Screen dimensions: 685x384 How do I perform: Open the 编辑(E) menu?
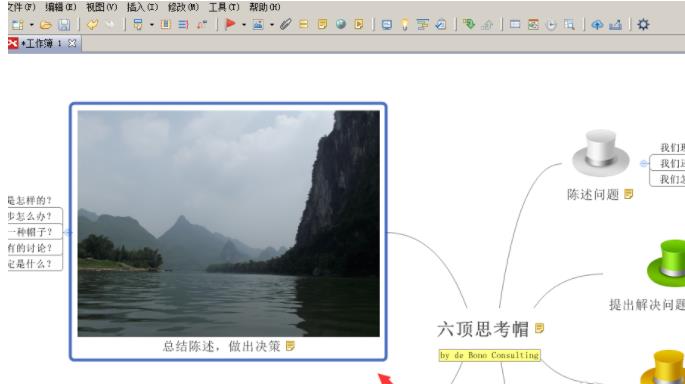tap(61, 7)
